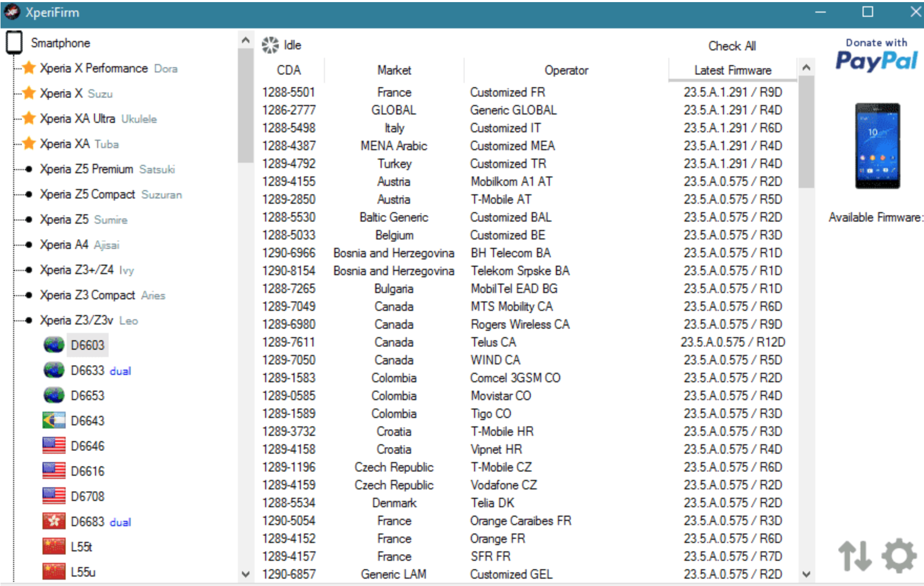Select the Customized IT operator row
Screen dimensions: 924x586
click(x=527, y=128)
